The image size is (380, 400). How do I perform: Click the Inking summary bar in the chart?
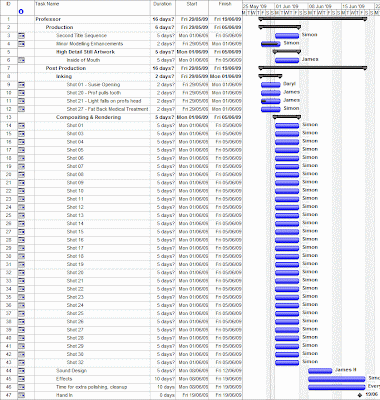(270, 76)
